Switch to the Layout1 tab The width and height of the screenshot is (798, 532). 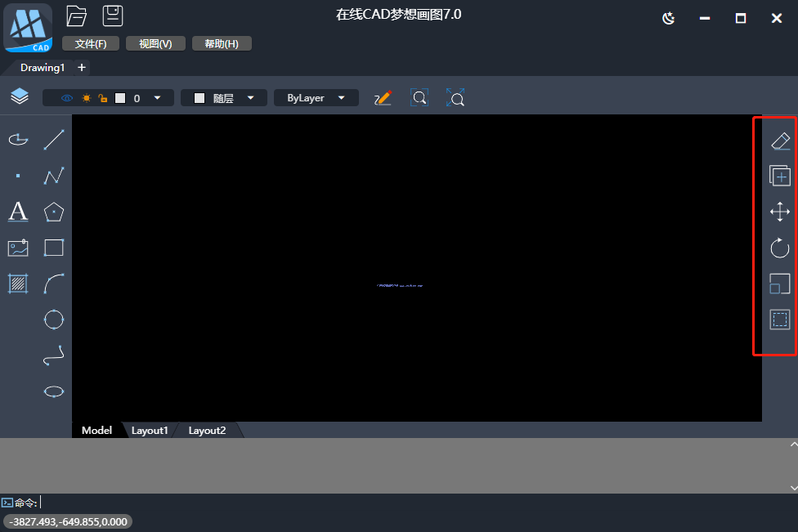pos(150,431)
